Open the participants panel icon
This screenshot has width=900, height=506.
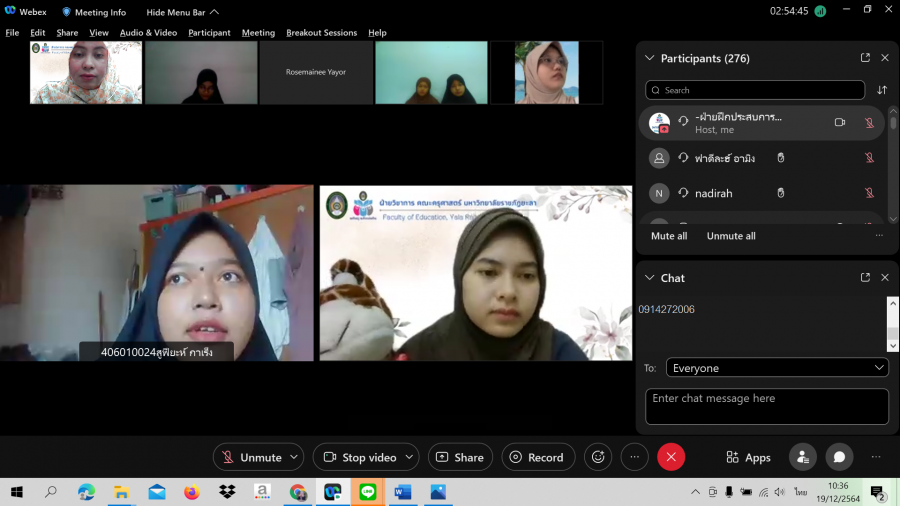(802, 457)
